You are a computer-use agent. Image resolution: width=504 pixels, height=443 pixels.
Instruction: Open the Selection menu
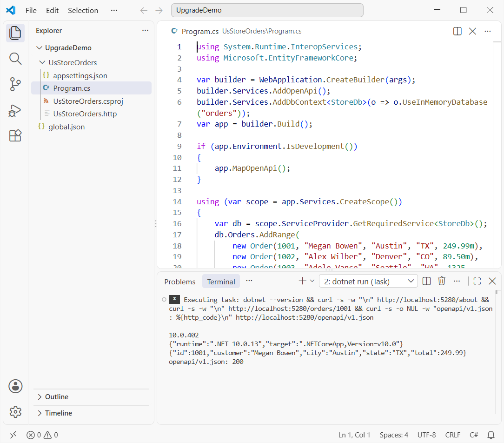click(x=83, y=10)
